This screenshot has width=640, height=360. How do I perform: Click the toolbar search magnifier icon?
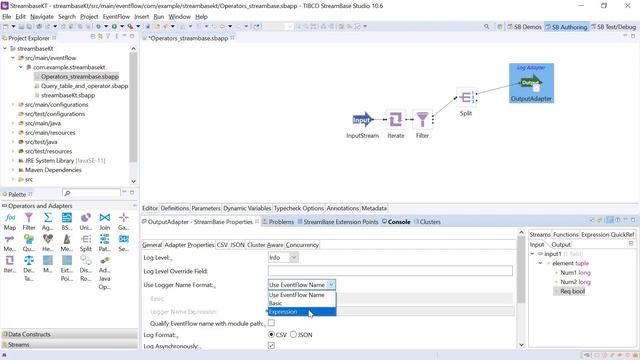pos(487,27)
